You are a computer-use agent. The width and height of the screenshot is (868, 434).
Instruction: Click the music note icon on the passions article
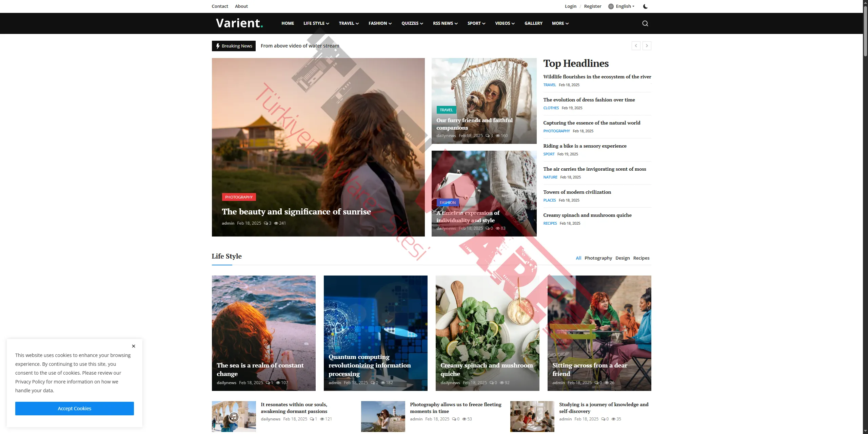click(x=234, y=416)
